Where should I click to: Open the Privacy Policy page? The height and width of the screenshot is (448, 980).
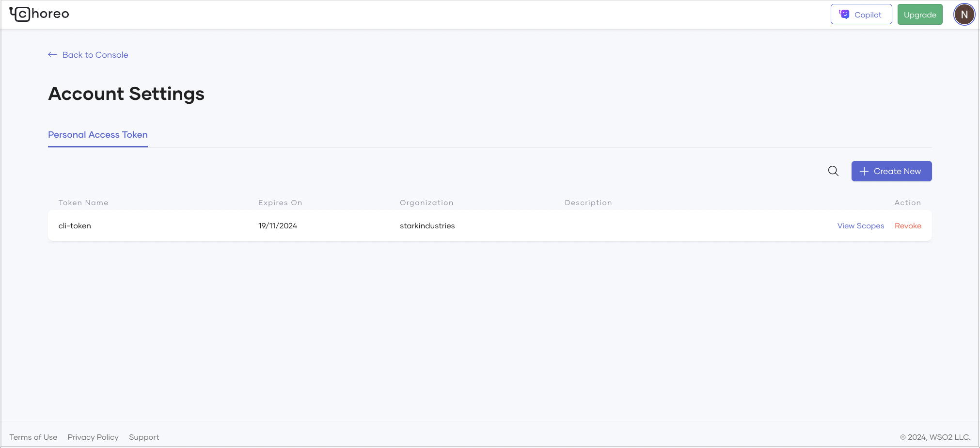click(93, 437)
